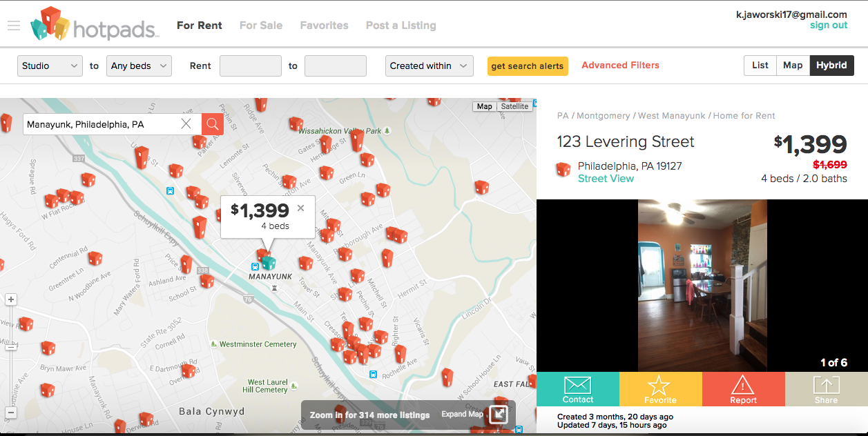Open the For Sale tab
Viewport: 868px width, 436px height.
tap(260, 26)
